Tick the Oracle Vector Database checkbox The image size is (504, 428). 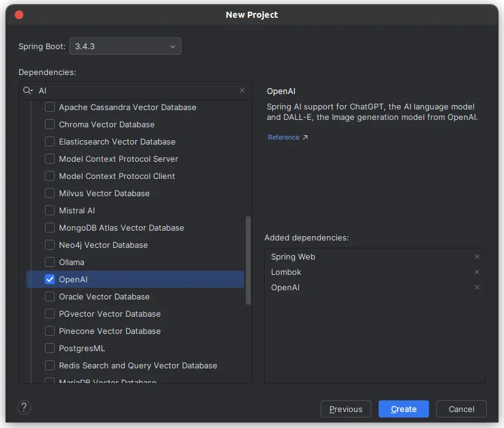[50, 296]
